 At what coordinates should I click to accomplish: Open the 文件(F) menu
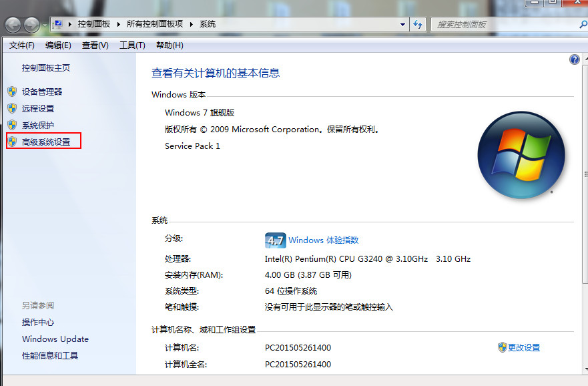[x=22, y=45]
